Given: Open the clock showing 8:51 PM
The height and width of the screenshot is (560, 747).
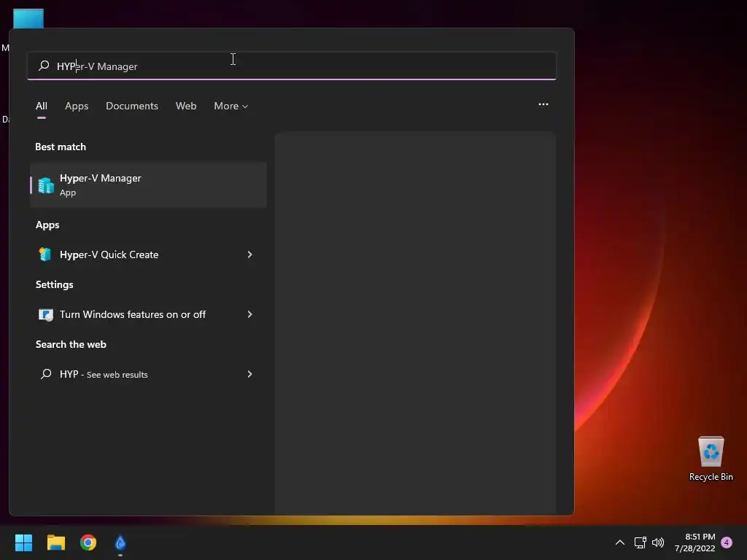Looking at the screenshot, I should [x=695, y=542].
